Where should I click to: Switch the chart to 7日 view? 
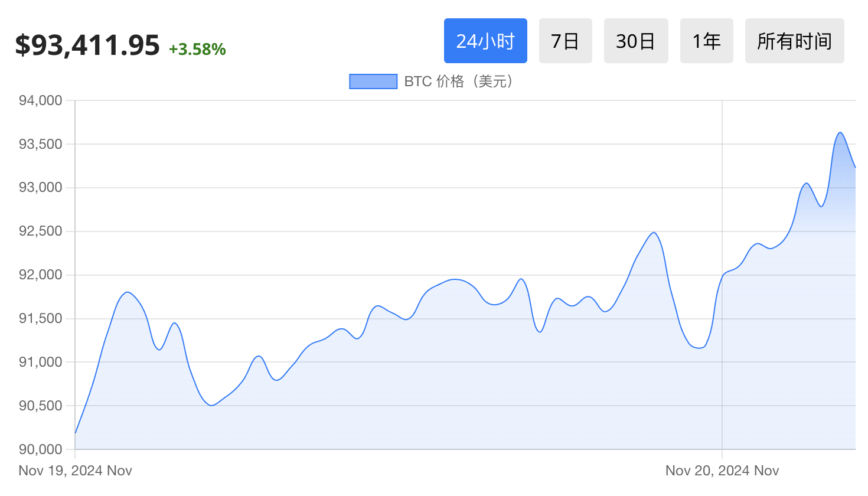(565, 41)
